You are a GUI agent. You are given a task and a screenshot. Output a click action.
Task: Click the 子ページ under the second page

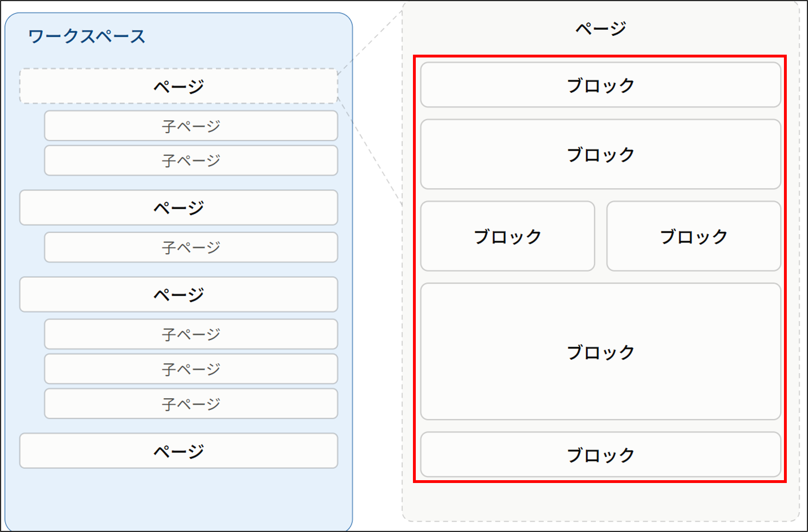click(x=191, y=247)
